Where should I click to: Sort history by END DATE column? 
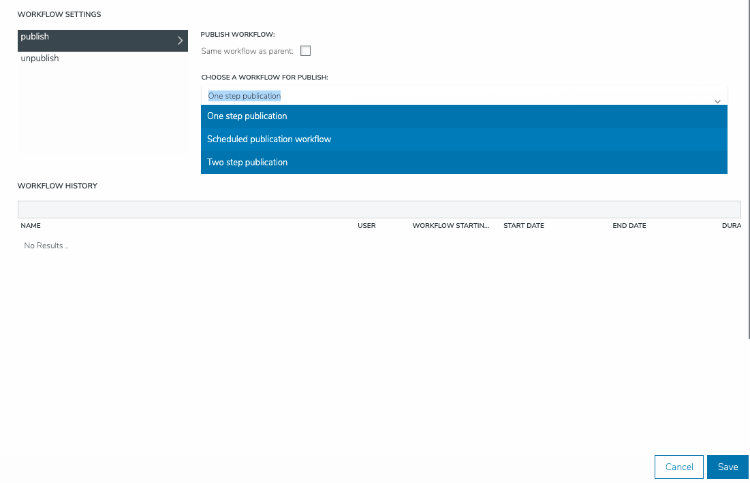[629, 226]
